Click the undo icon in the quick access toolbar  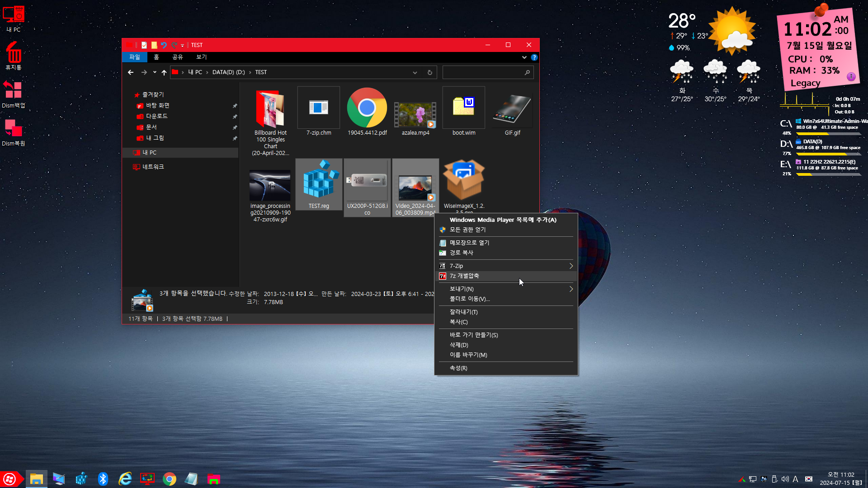(x=164, y=45)
